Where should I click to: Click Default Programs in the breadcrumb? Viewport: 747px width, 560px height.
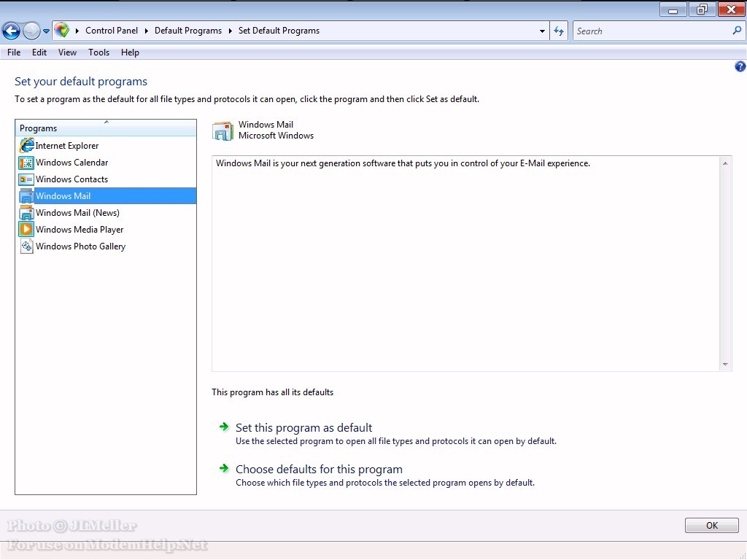(188, 31)
